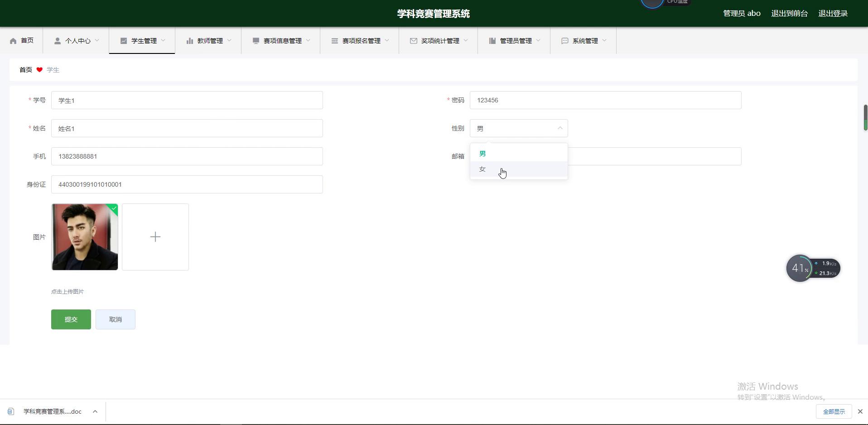Click 全部显示 in the download bar
This screenshot has width=868, height=425.
pyautogui.click(x=834, y=411)
